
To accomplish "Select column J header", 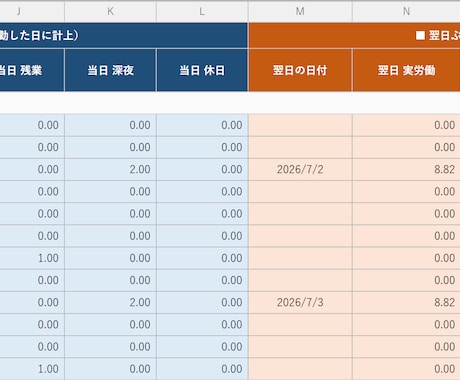I will pyautogui.click(x=32, y=12).
